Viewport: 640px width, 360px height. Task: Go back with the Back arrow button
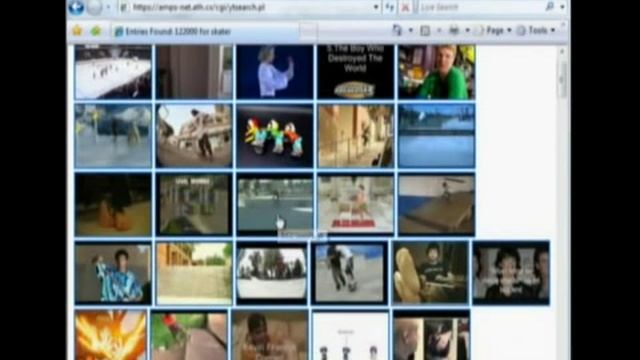tap(76, 7)
